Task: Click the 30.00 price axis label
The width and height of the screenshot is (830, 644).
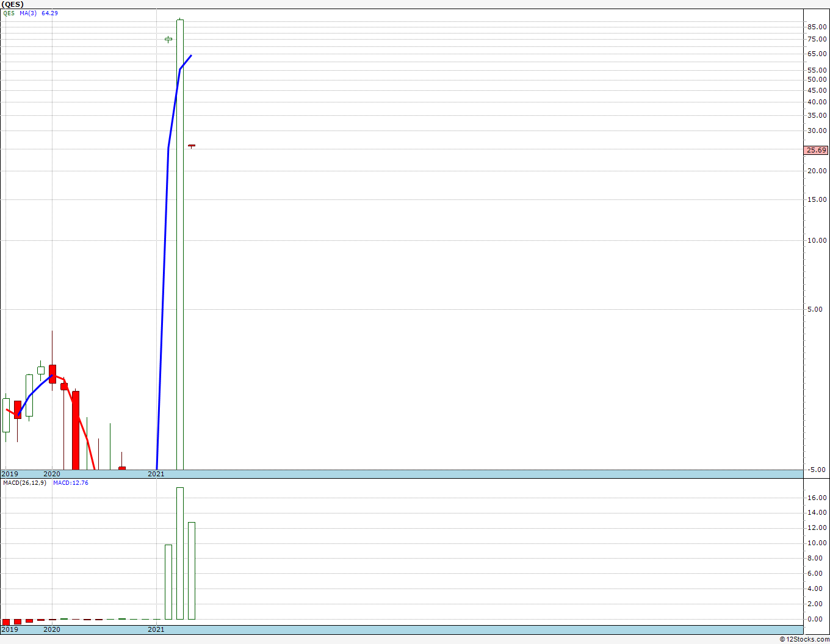Action: point(817,131)
